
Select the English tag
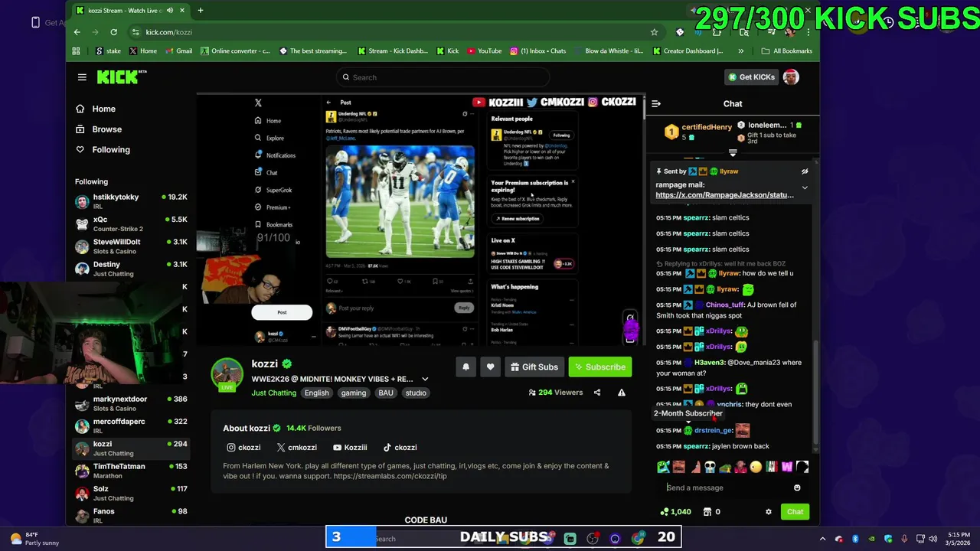tap(316, 393)
